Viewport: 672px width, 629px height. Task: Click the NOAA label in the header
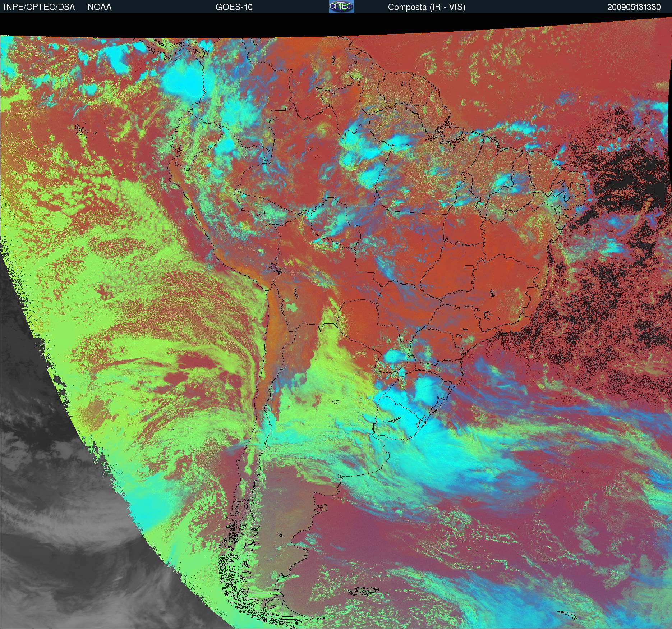click(x=100, y=7)
